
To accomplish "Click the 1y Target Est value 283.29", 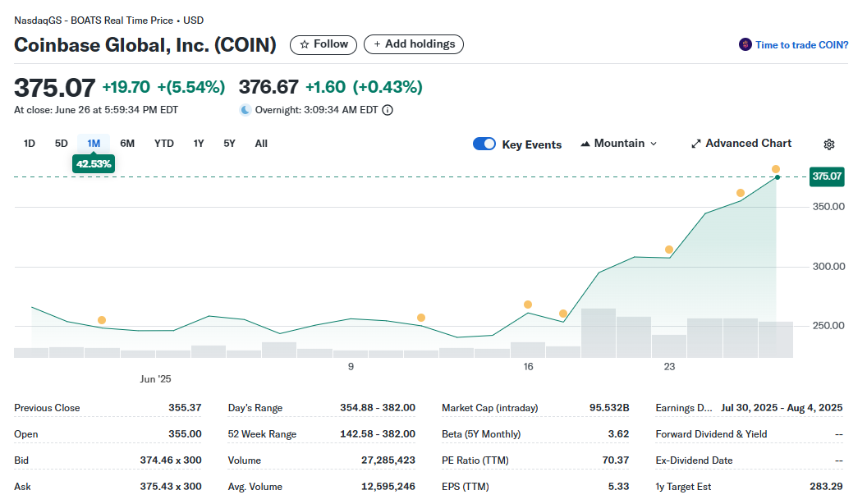I will point(826,487).
